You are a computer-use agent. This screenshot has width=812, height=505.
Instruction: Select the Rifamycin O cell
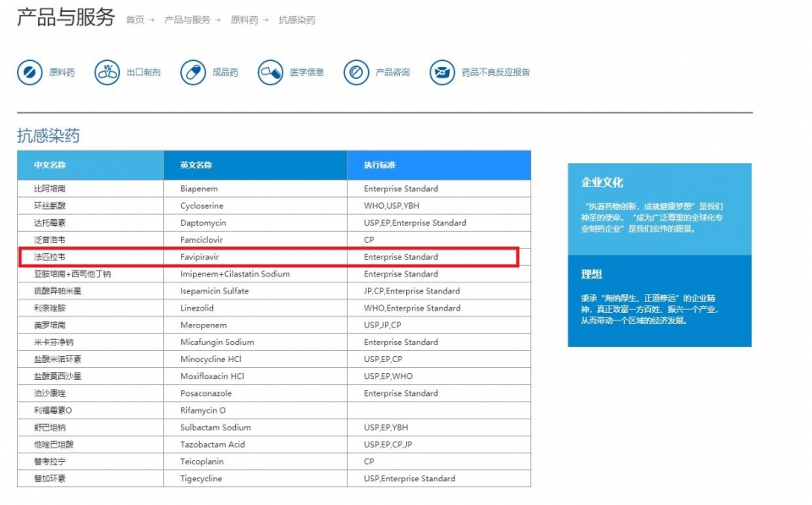(255, 411)
